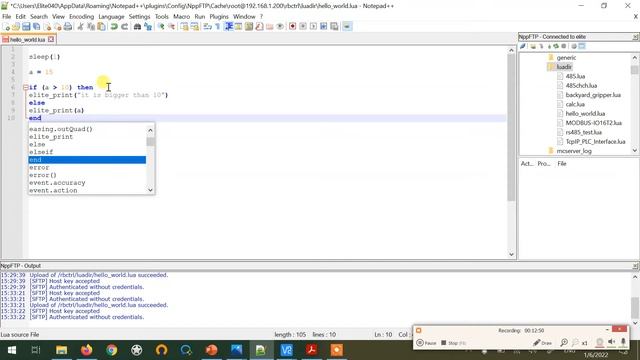Toggle the NppFTP window toolbar icon
The width and height of the screenshot is (640, 360).
coord(347,27)
